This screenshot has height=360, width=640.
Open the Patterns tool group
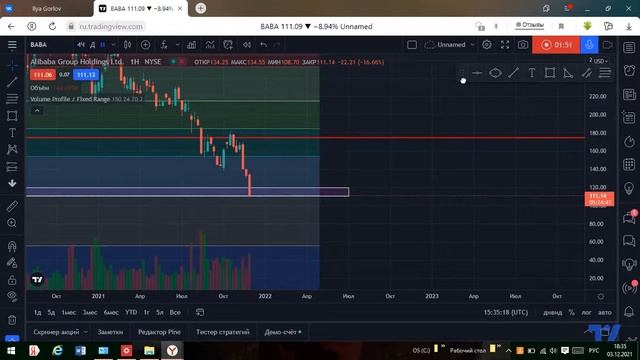point(12,149)
